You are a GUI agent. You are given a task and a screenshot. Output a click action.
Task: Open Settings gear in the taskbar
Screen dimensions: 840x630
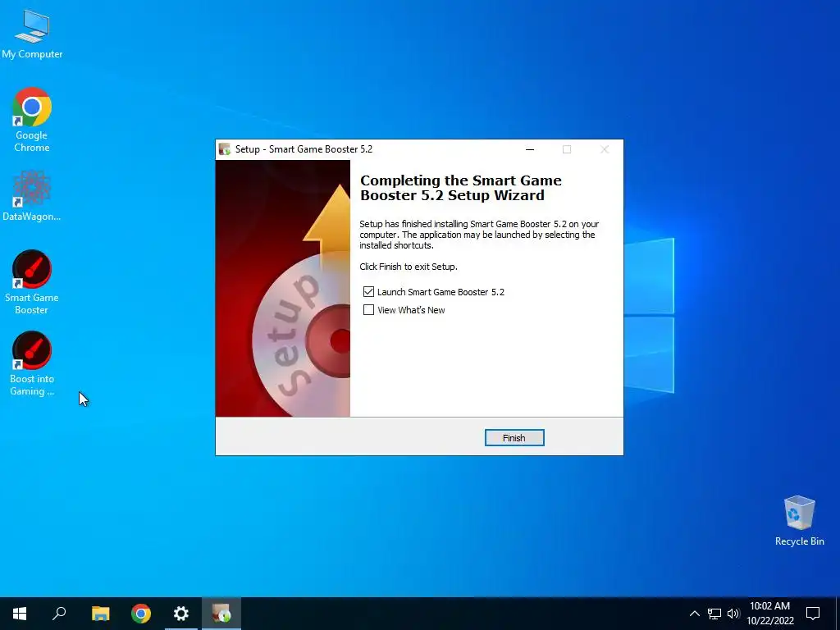coord(181,614)
